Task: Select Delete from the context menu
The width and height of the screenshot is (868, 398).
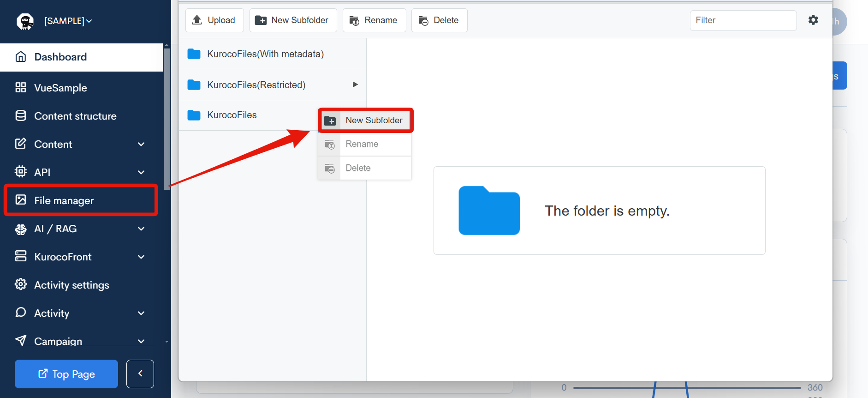Action: 358,168
